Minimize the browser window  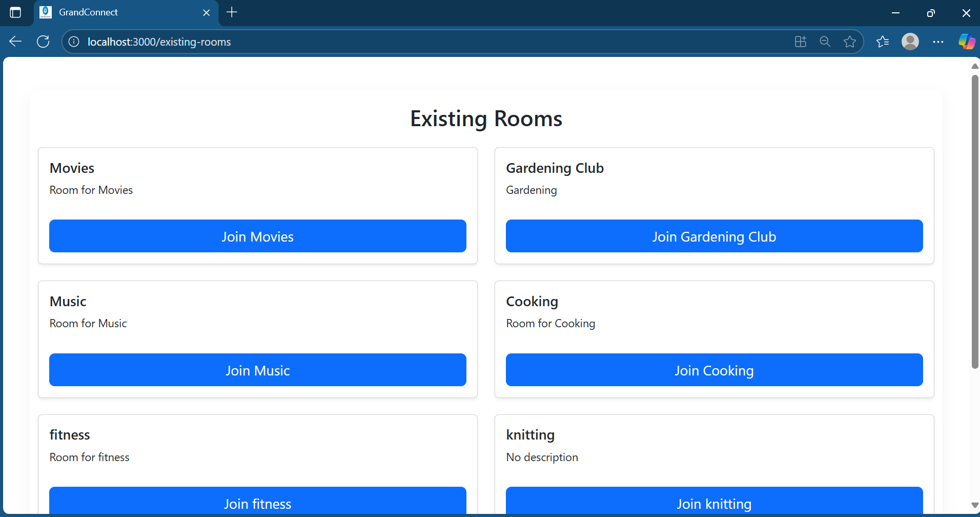896,13
